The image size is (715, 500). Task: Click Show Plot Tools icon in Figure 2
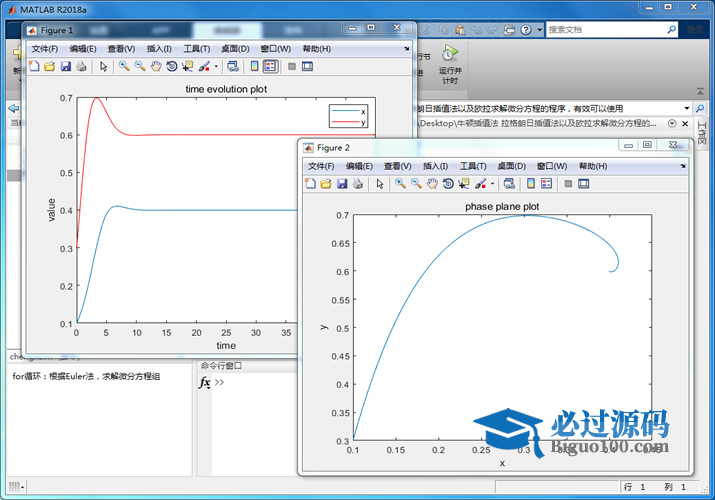[584, 184]
